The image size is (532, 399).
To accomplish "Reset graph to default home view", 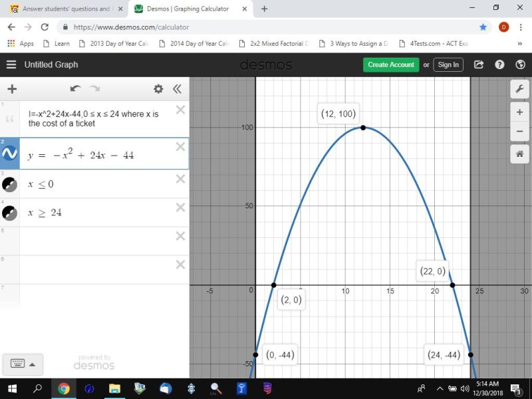I will [x=519, y=154].
